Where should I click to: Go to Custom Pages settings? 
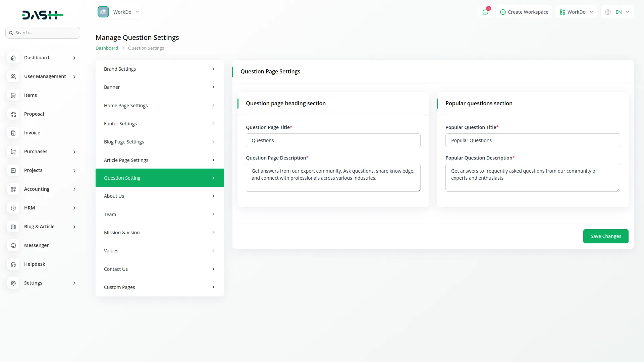click(x=160, y=287)
